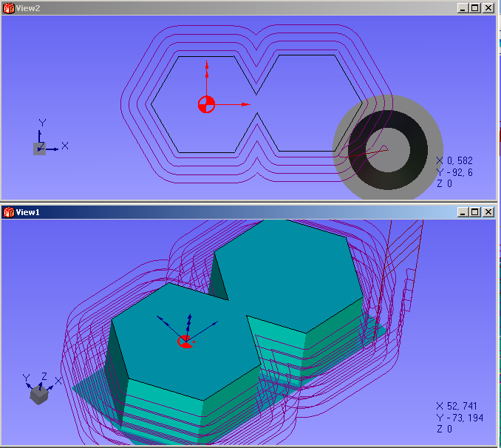The height and width of the screenshot is (448, 501).
Task: Select the XYZ axis cube in View2
Action: (40, 149)
